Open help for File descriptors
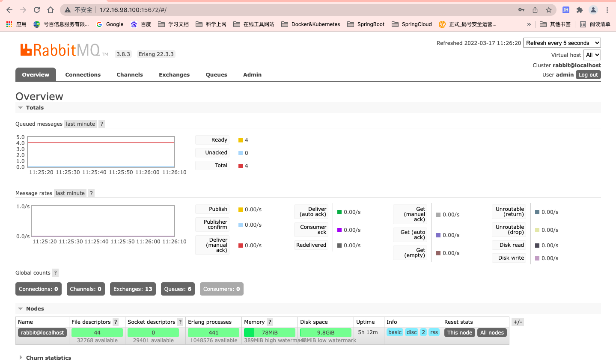Screen dimensions: 616x364 (x=116, y=322)
